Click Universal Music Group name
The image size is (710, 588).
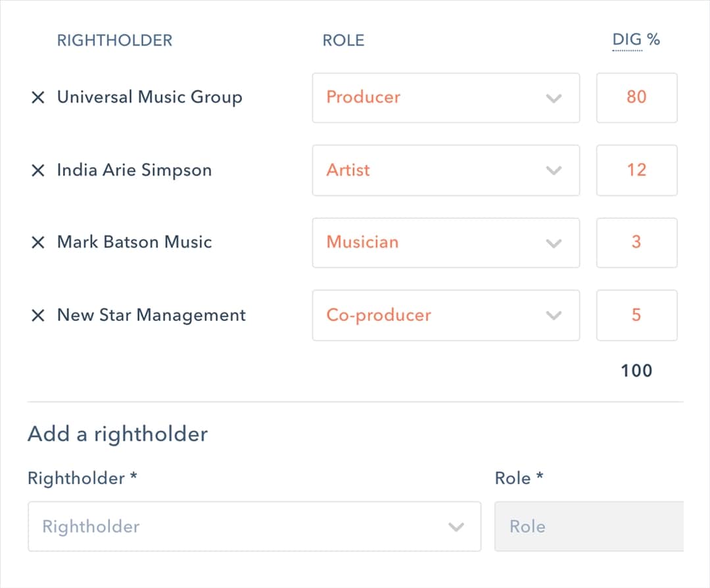(x=149, y=97)
